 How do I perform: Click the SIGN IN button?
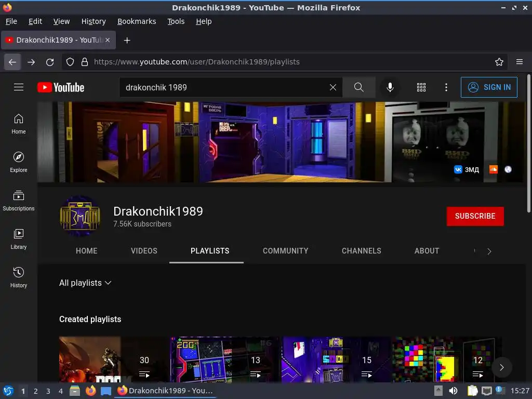(x=489, y=87)
